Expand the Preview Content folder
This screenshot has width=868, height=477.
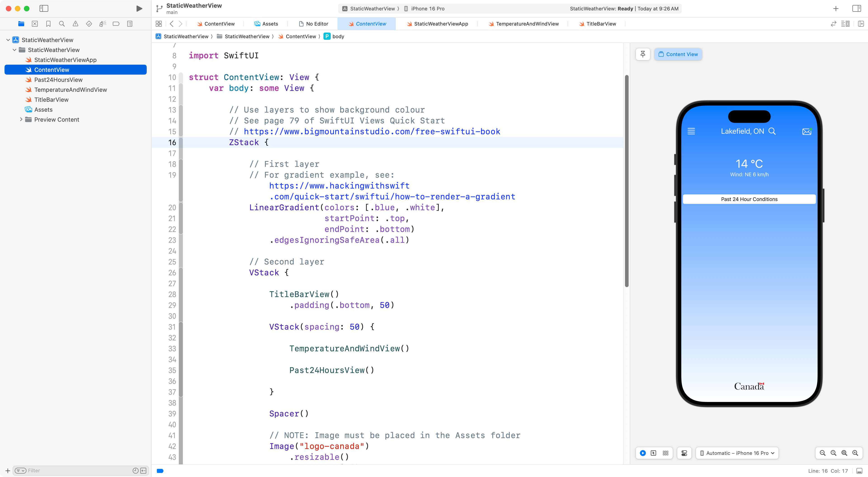21,119
